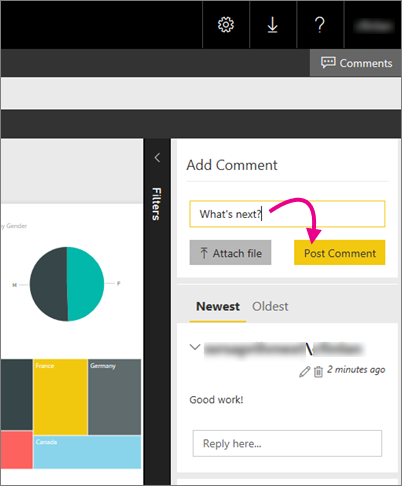Click the What's next? comment field

(287, 214)
